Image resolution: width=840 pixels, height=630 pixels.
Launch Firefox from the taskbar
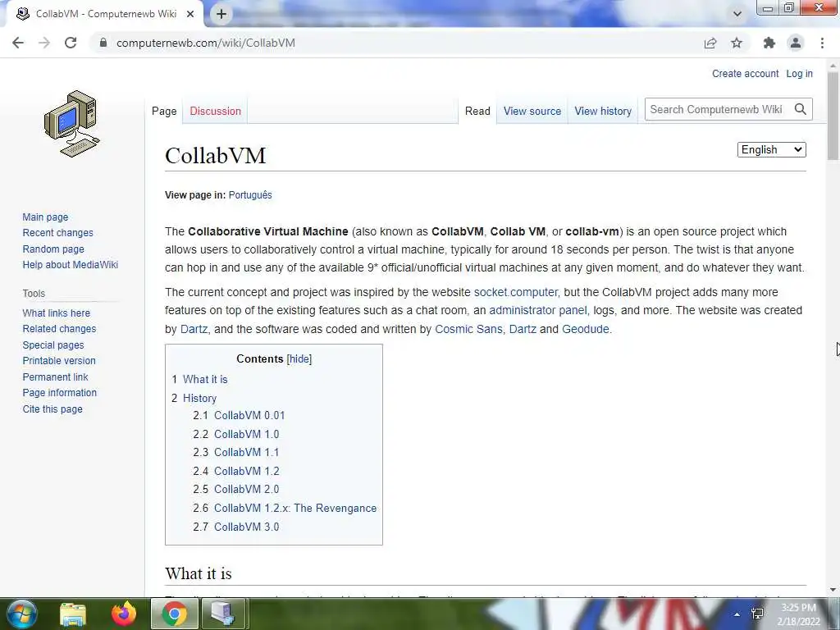(x=124, y=614)
